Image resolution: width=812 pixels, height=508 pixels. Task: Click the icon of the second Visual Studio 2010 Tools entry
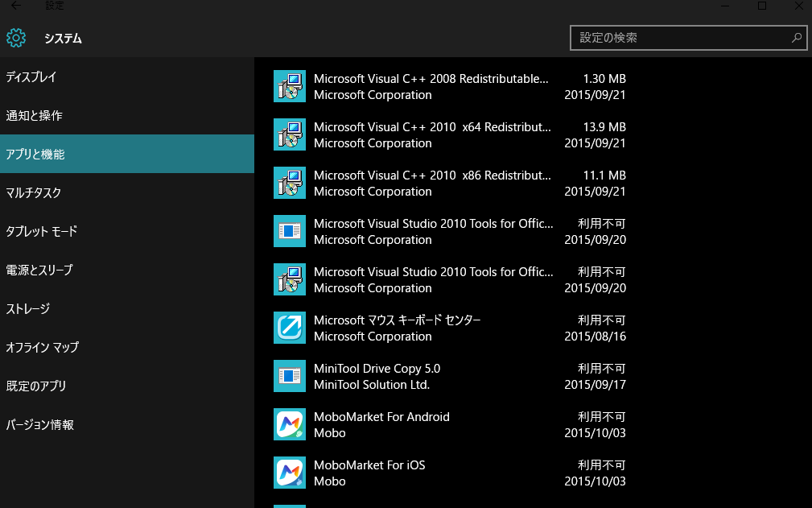tap(290, 279)
